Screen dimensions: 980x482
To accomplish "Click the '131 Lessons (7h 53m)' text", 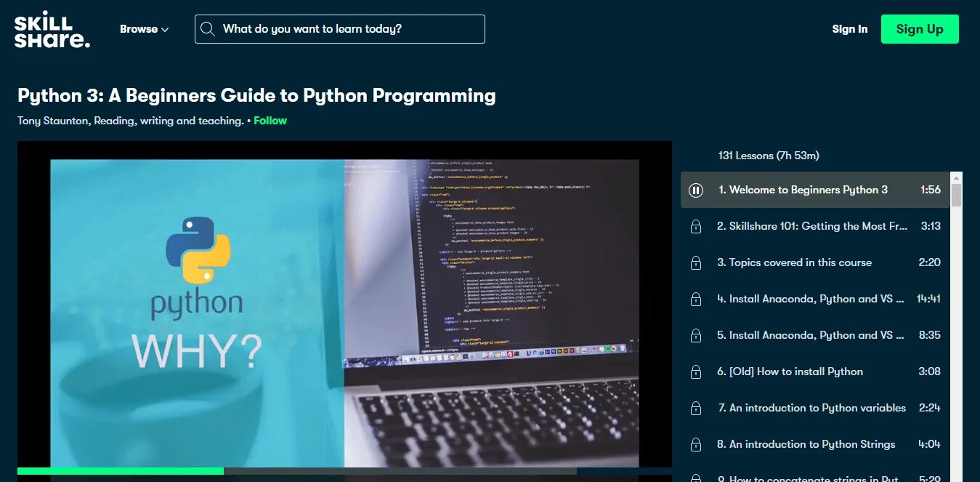I will point(769,156).
